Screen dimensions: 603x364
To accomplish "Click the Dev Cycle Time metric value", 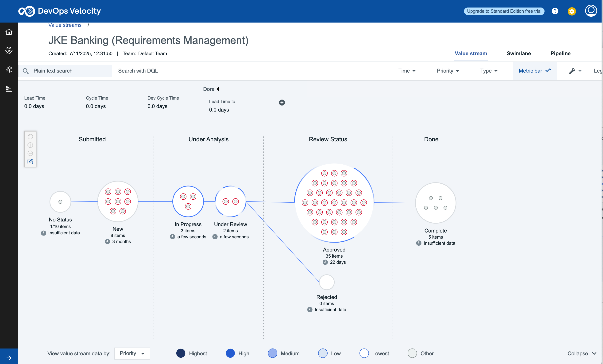I will click(157, 106).
